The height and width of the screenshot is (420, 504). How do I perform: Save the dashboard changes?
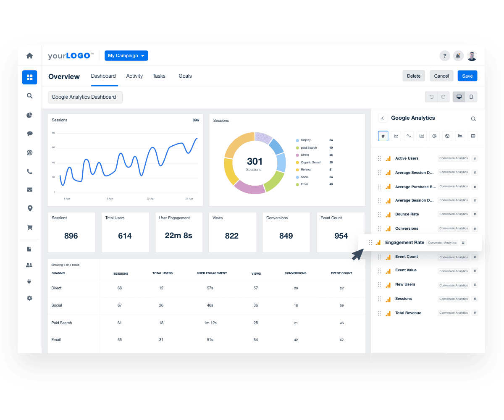[467, 76]
